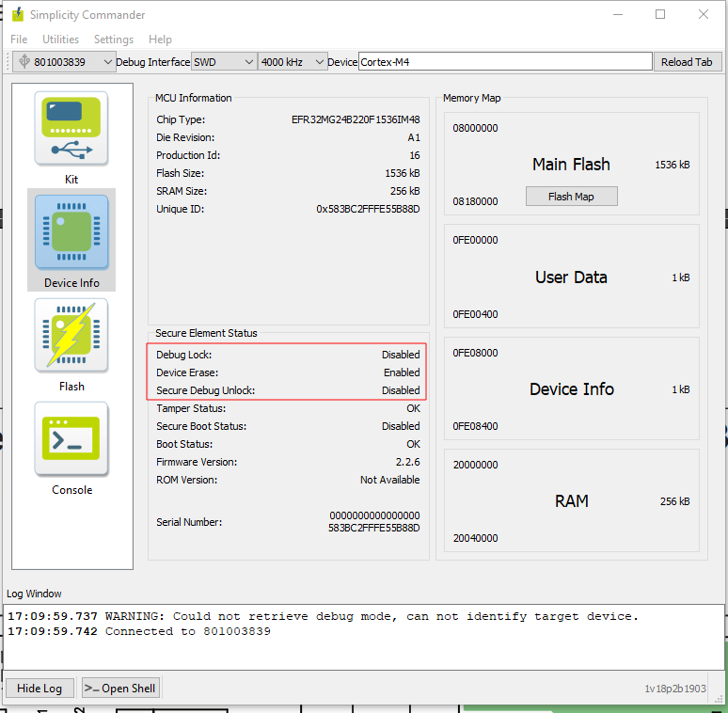Viewport: 728px width, 713px height.
Task: Click the Flash Map button
Action: [571, 197]
